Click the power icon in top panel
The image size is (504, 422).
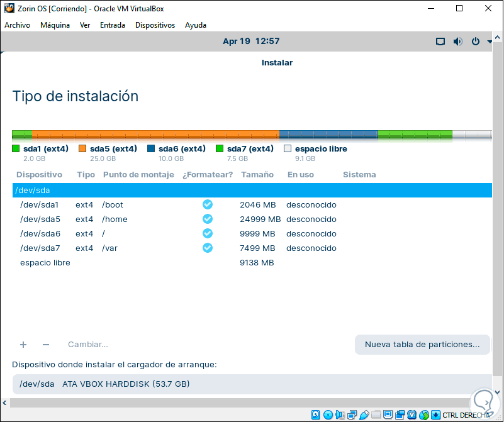point(476,42)
